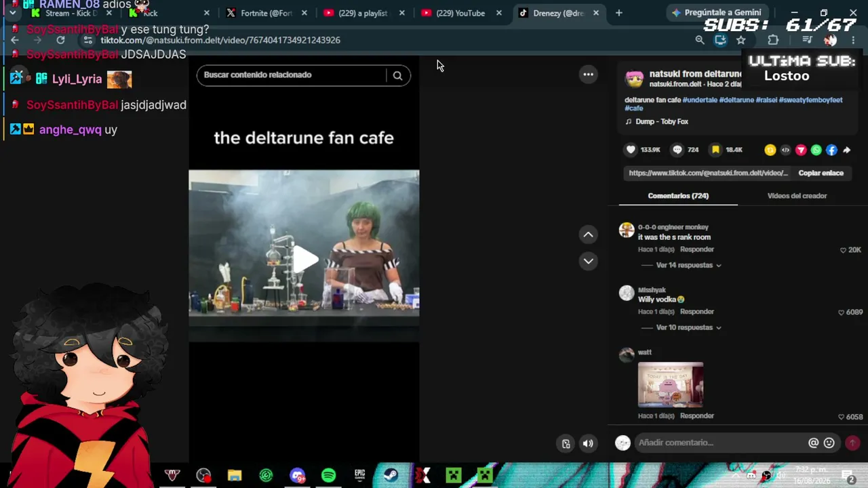Open the three-dot more options menu
Image resolution: width=868 pixels, height=488 pixels.
pyautogui.click(x=588, y=74)
